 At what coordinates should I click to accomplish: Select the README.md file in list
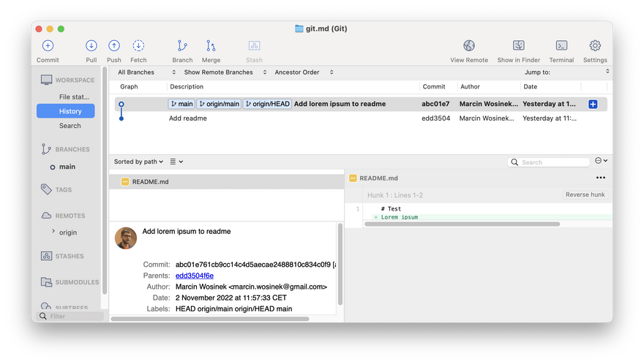tap(150, 181)
